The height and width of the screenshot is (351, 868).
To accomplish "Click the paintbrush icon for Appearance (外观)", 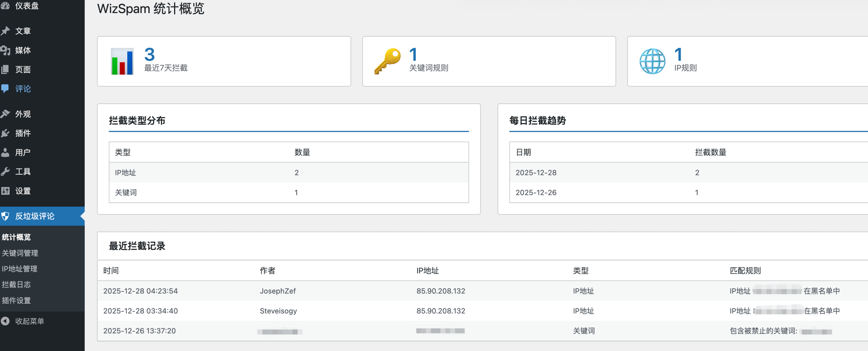I will pyautogui.click(x=5, y=114).
